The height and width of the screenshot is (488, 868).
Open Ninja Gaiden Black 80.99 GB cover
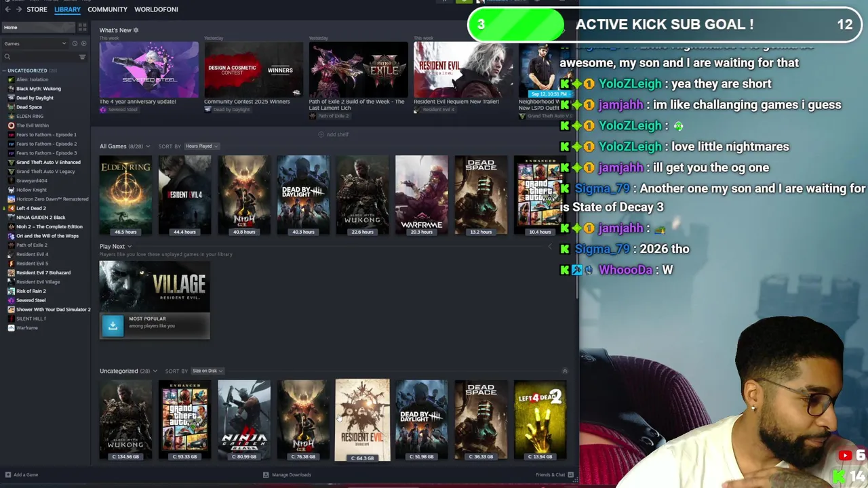click(244, 420)
